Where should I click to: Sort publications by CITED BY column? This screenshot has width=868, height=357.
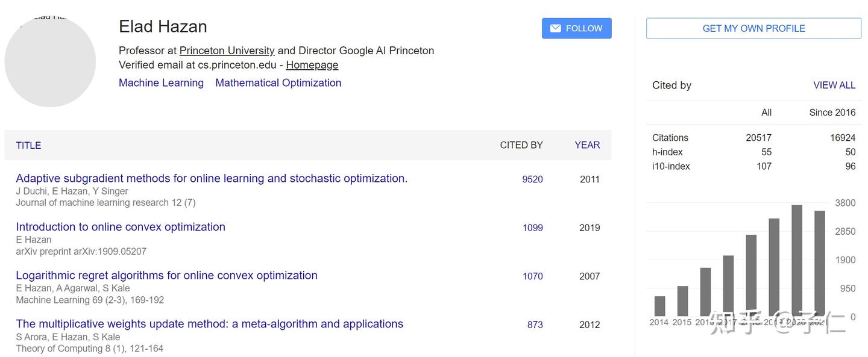click(x=521, y=145)
